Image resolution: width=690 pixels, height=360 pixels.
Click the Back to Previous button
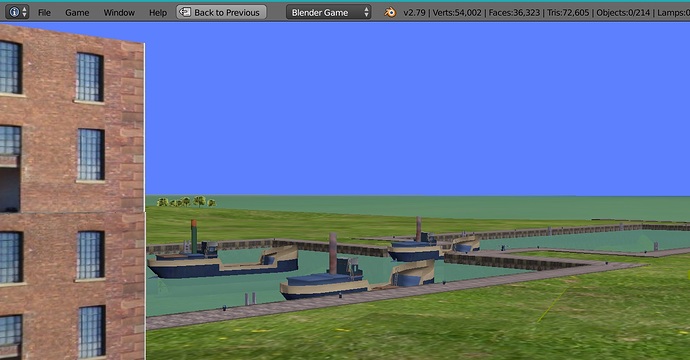tap(221, 12)
